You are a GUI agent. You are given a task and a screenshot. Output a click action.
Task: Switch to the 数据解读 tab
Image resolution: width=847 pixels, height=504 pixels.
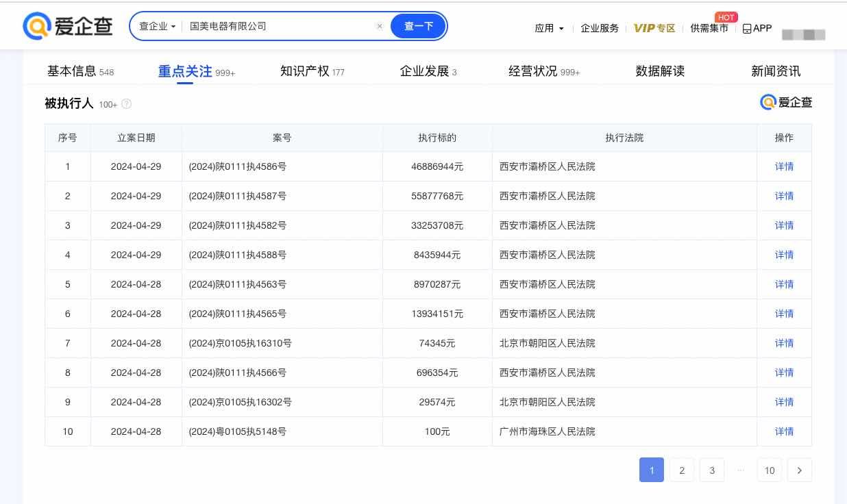(660, 71)
